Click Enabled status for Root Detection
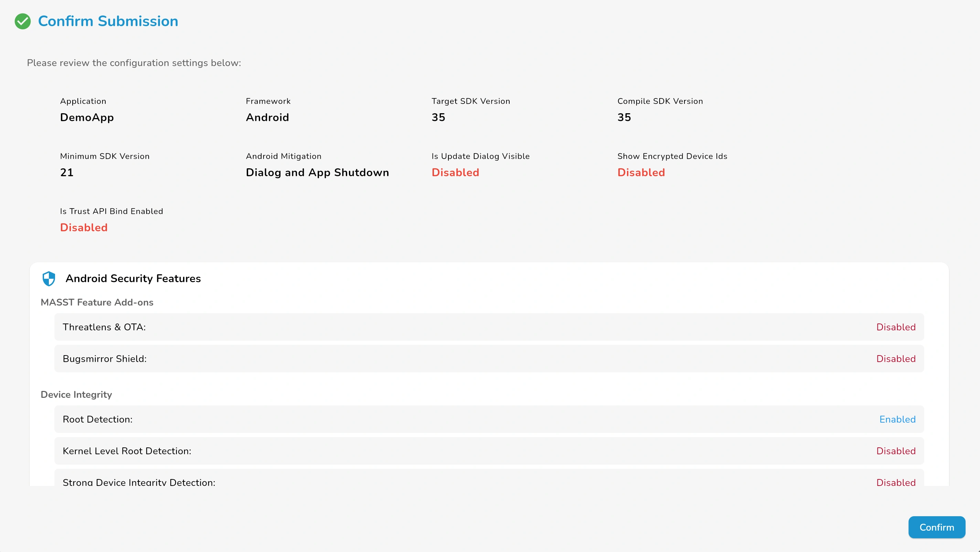 click(897, 419)
